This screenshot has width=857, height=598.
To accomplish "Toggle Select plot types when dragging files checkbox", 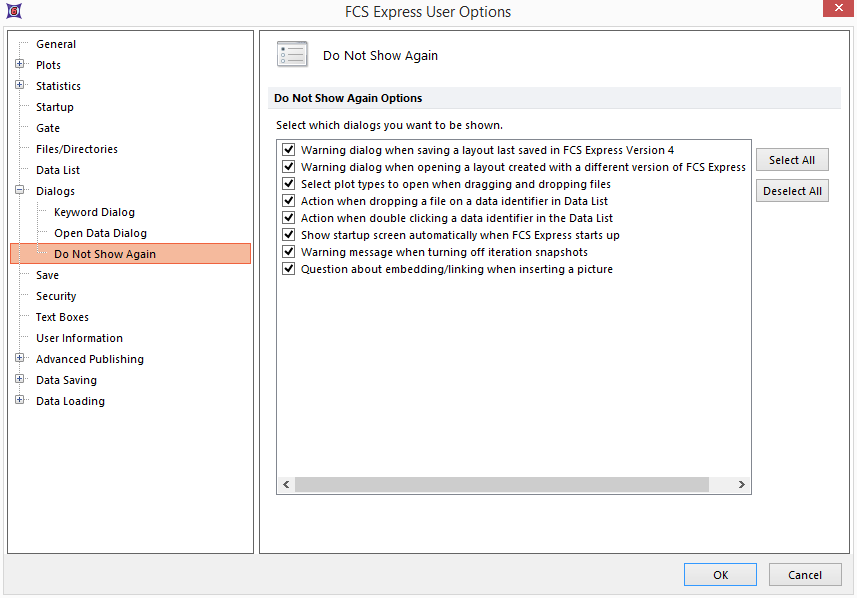I will pyautogui.click(x=289, y=184).
